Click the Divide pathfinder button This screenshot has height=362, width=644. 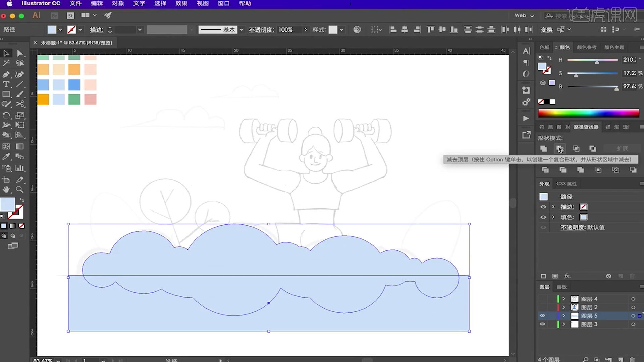[545, 170]
